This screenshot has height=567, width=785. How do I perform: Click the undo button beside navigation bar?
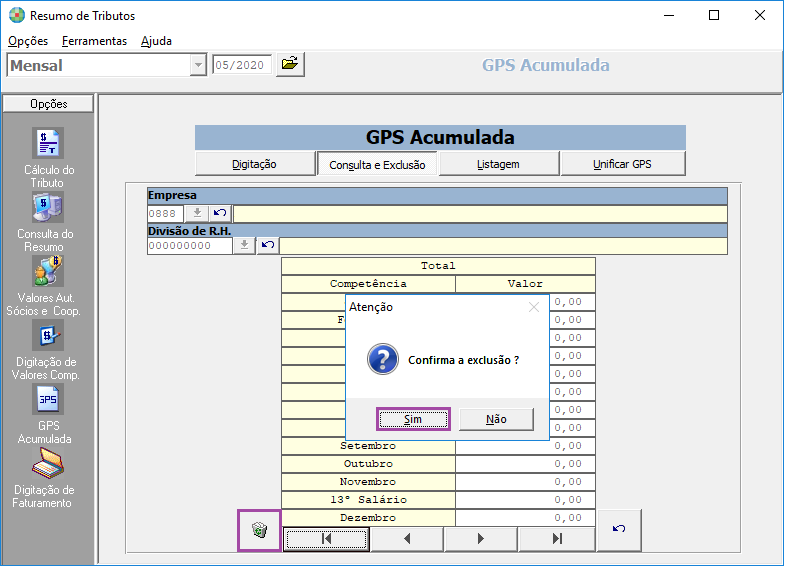pos(619,530)
